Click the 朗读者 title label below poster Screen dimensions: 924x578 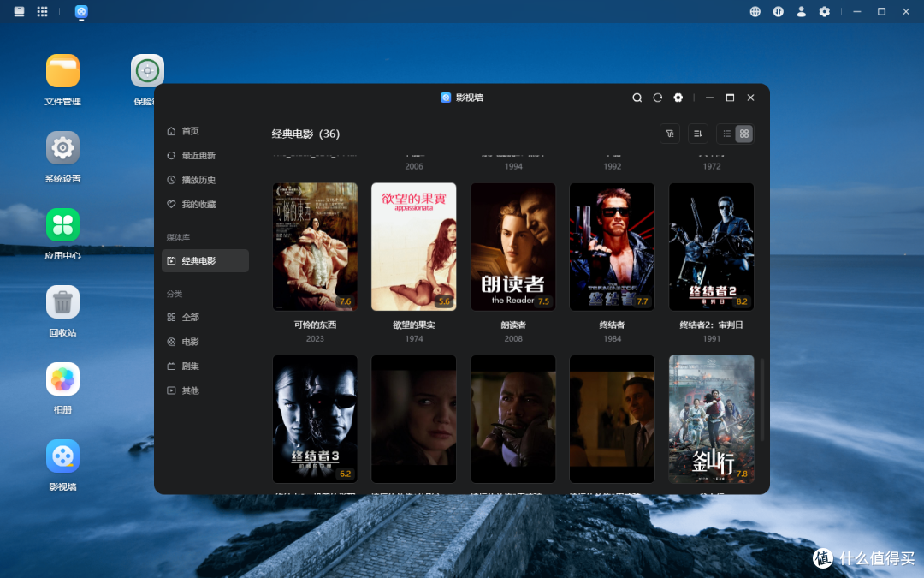click(x=513, y=325)
